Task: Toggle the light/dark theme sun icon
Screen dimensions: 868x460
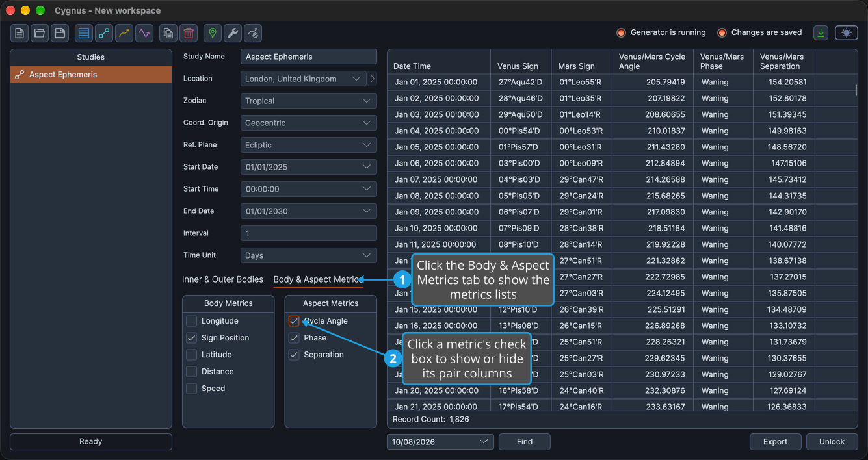Action: [x=847, y=32]
